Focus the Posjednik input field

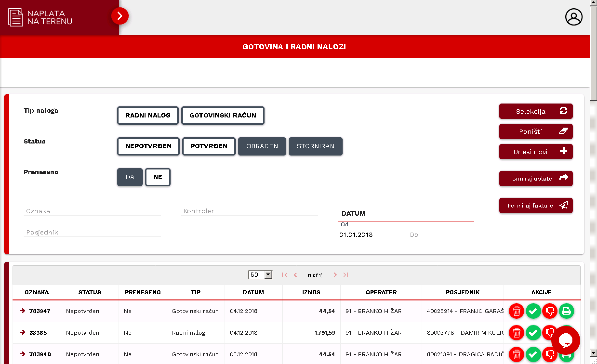(x=92, y=232)
